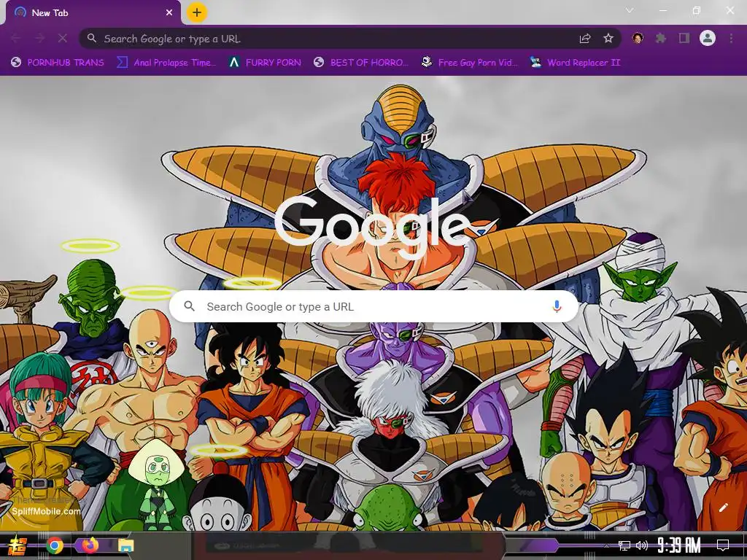Open File Explorer from the taskbar
The width and height of the screenshot is (747, 560).
click(125, 545)
